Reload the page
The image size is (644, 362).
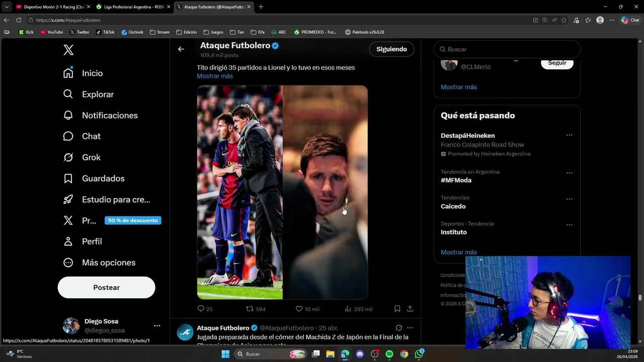pos(19,20)
